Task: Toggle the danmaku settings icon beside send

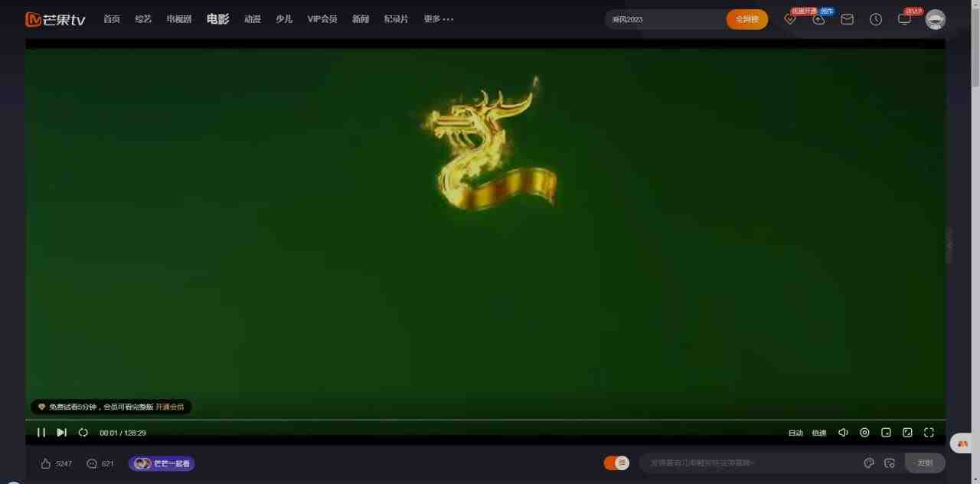Action: (890, 463)
